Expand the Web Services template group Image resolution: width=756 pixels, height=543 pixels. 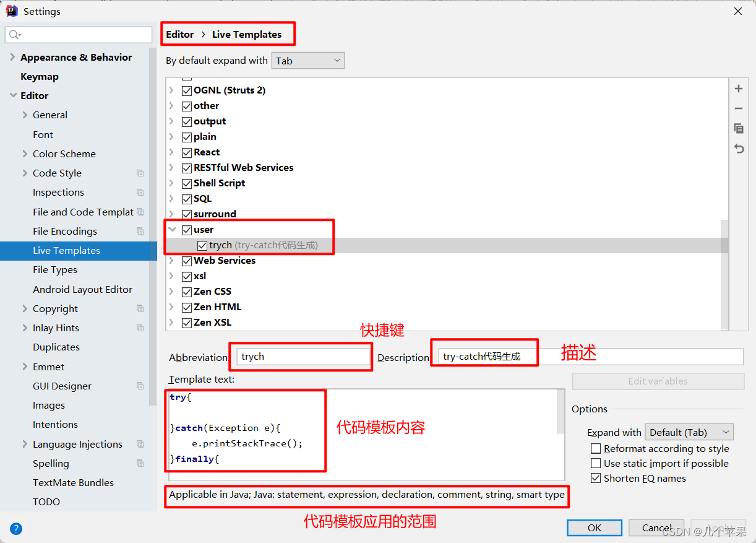[172, 261]
